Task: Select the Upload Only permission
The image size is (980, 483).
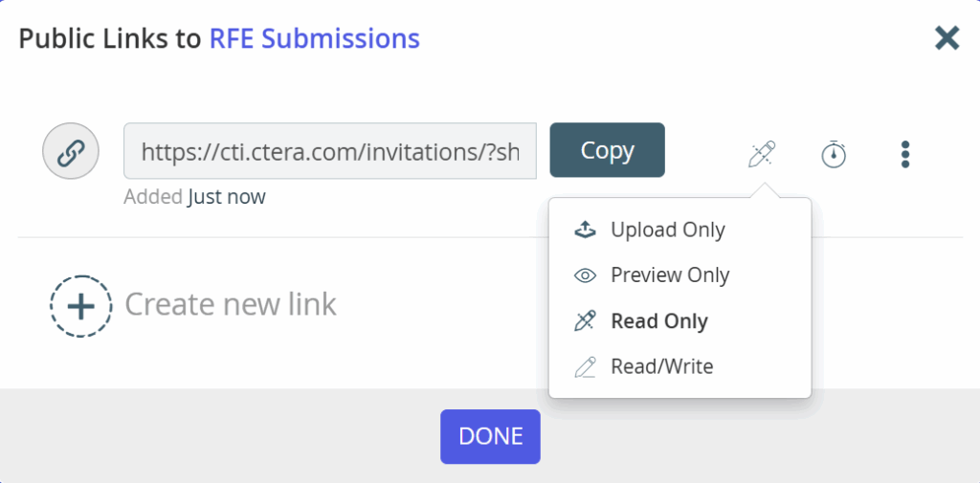Action: click(667, 230)
